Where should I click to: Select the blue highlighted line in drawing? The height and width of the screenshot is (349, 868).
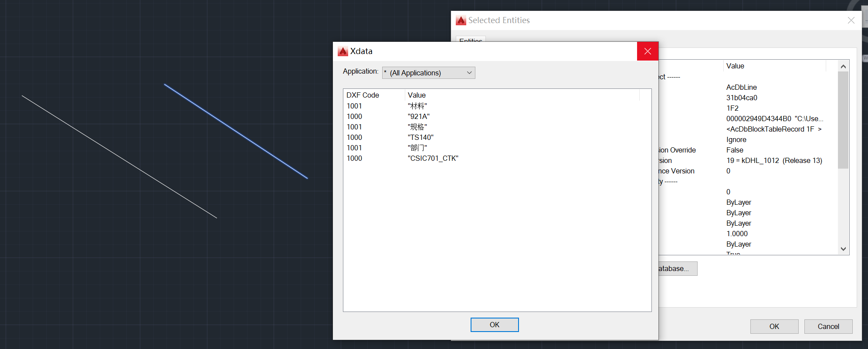[x=236, y=131]
